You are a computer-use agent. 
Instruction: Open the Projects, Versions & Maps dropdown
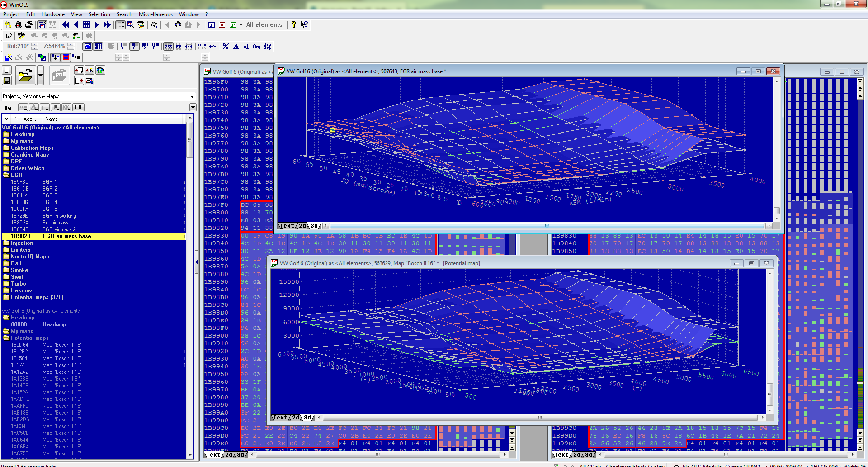pos(192,96)
